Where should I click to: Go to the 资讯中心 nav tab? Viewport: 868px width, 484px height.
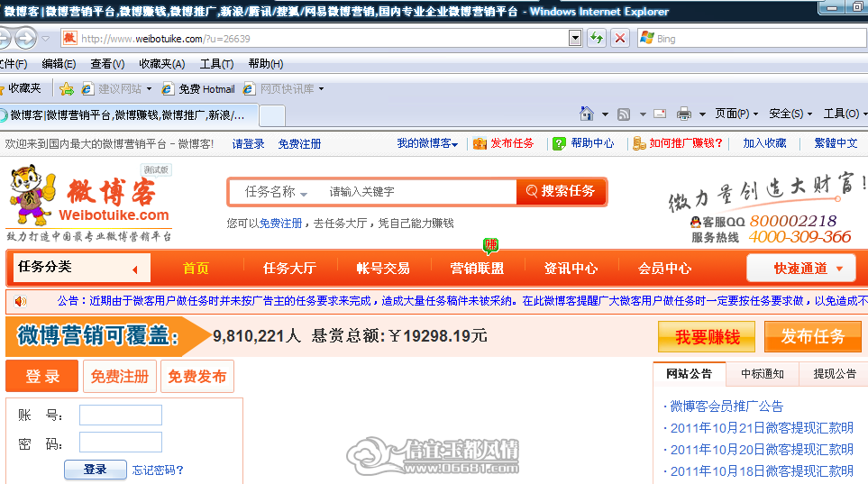pos(571,269)
